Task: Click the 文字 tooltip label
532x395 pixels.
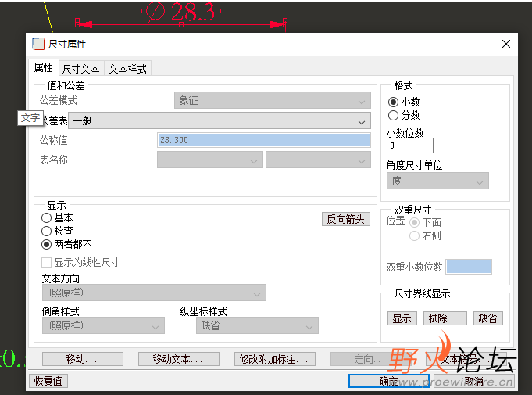Action: click(30, 118)
